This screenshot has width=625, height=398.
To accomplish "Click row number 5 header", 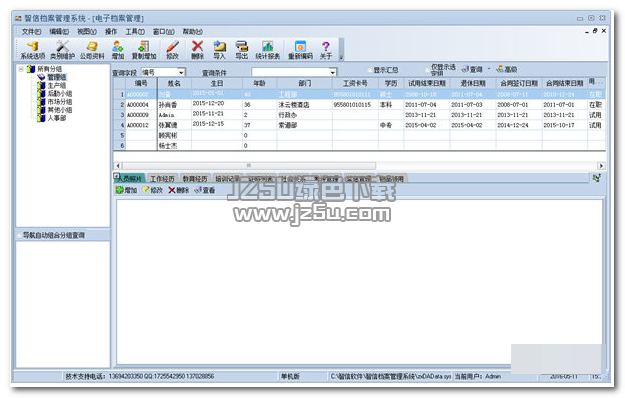I will pos(120,135).
